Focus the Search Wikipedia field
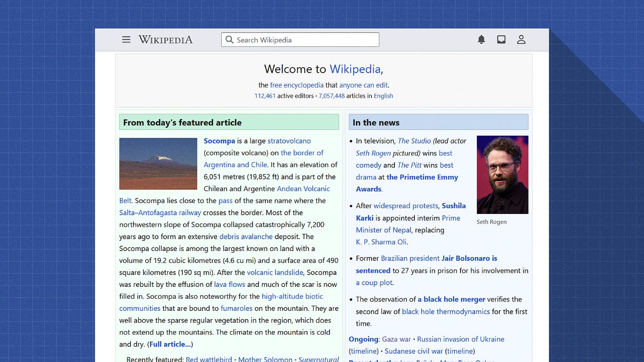Image resolution: width=644 pixels, height=362 pixels. pos(300,39)
